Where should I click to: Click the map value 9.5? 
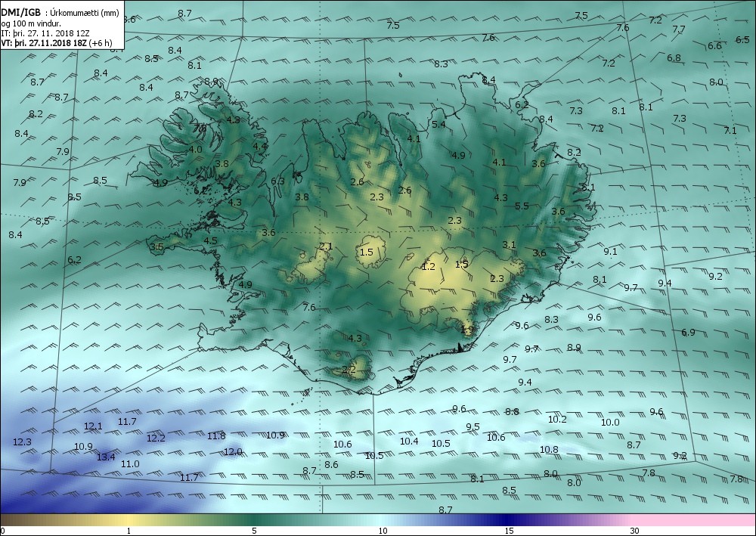[473, 427]
